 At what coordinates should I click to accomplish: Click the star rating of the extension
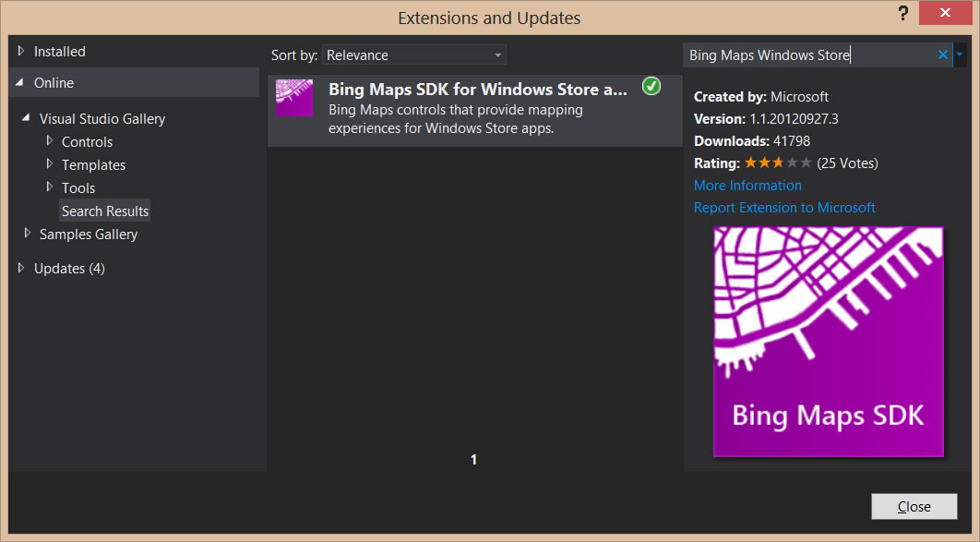778,163
